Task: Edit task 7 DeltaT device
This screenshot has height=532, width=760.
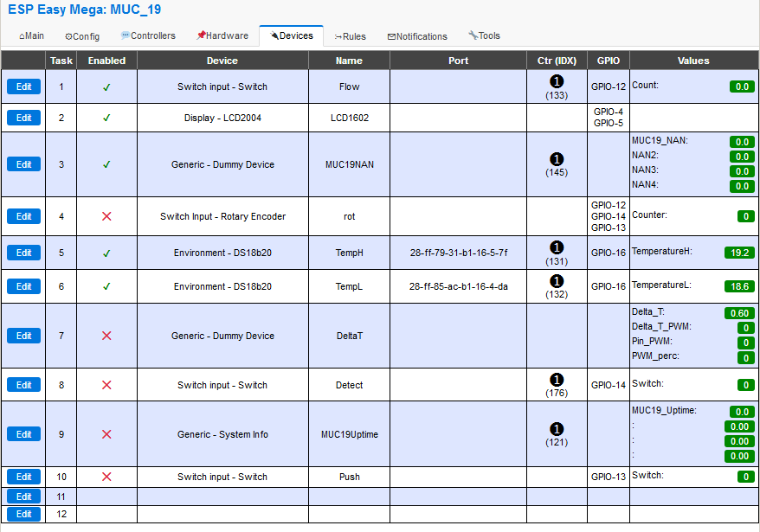Action: pos(23,336)
